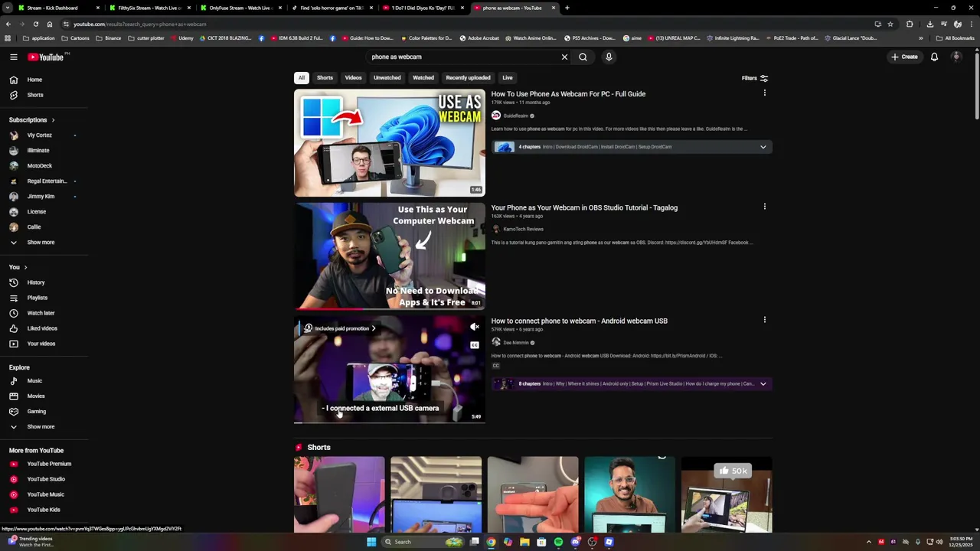Open YouTube Kids link

click(44, 510)
